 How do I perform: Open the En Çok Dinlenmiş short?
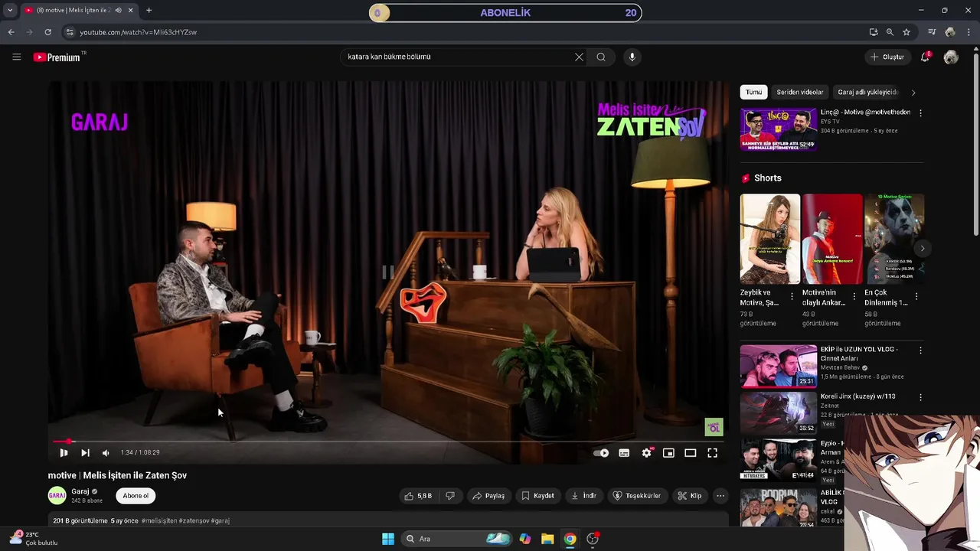click(894, 239)
